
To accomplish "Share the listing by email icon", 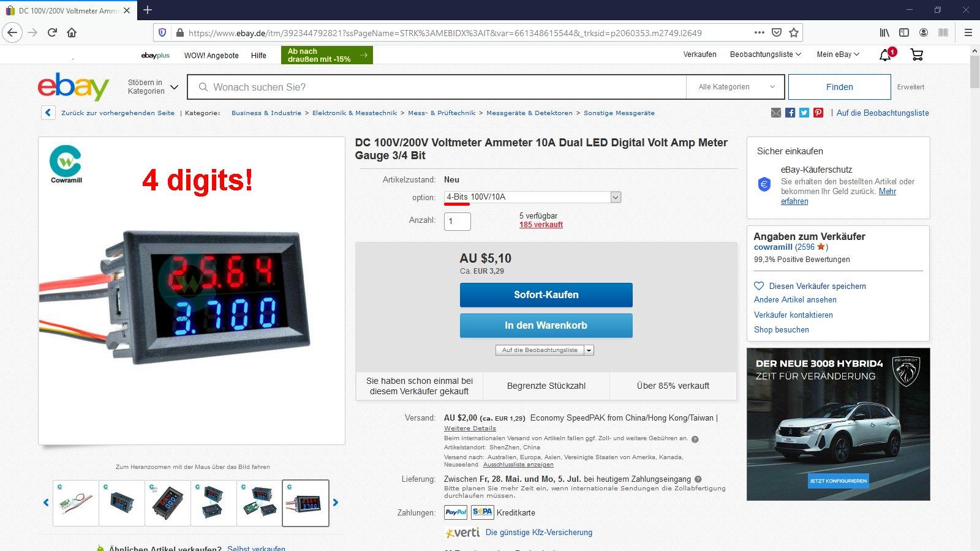I will pos(776,113).
